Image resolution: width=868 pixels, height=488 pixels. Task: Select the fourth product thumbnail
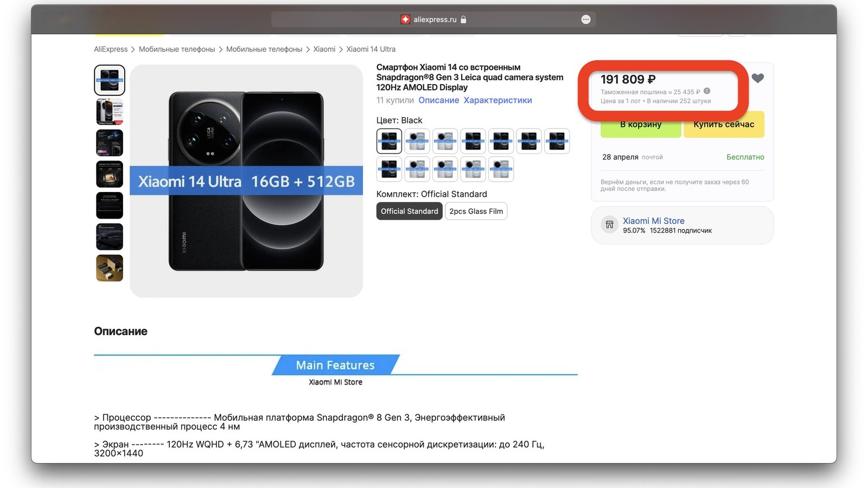[x=110, y=174]
